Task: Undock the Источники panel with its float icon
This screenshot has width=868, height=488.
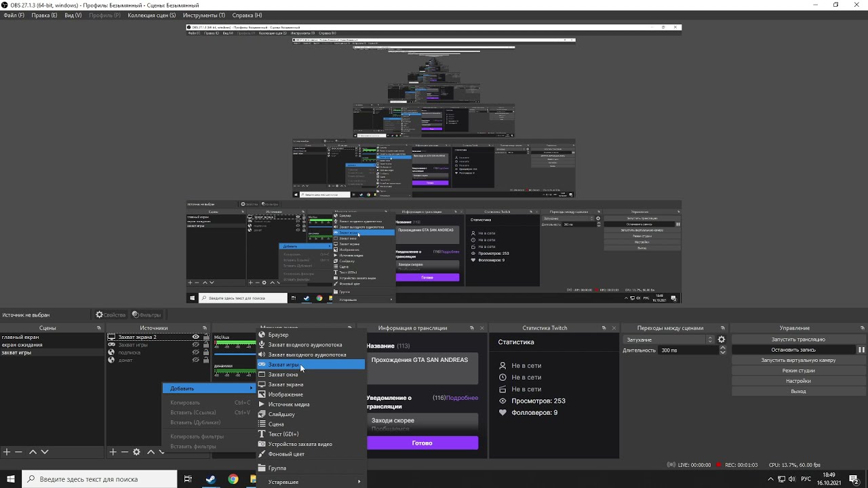Action: point(206,328)
